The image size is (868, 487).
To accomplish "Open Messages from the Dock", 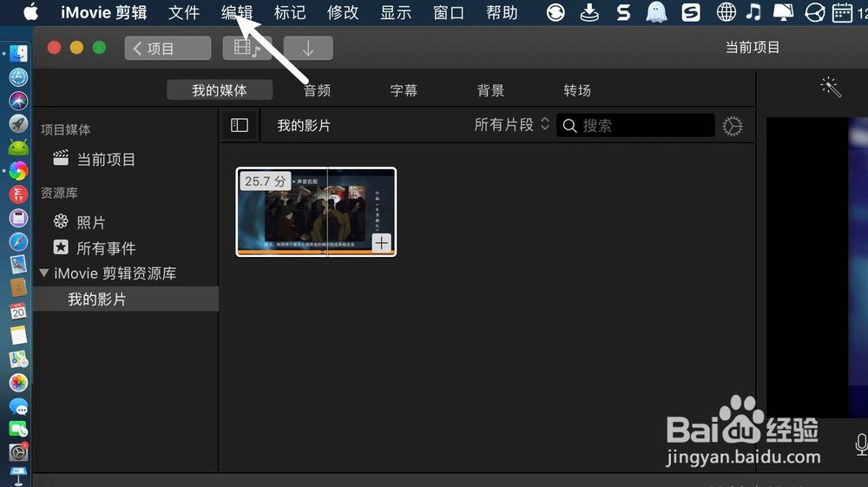I will (x=18, y=407).
